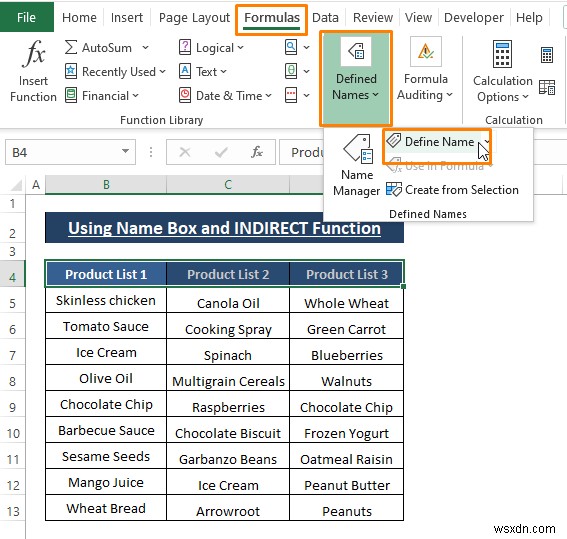The image size is (567, 539).
Task: Select the Product List 2 header cell
Action: (228, 274)
